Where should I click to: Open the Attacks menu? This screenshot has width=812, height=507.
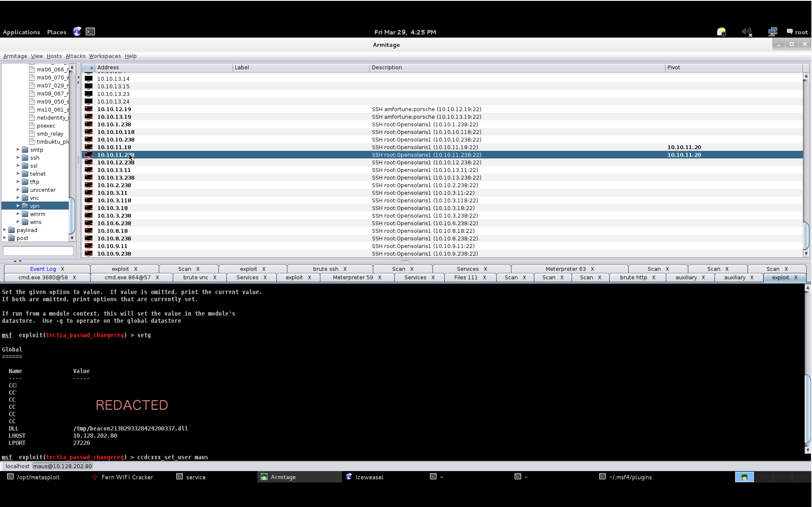75,56
